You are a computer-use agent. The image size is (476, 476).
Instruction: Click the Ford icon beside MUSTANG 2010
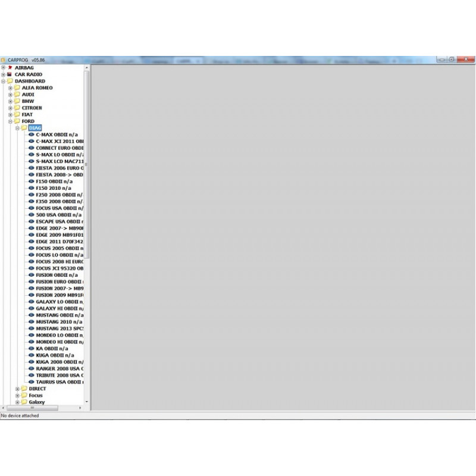pos(32,322)
